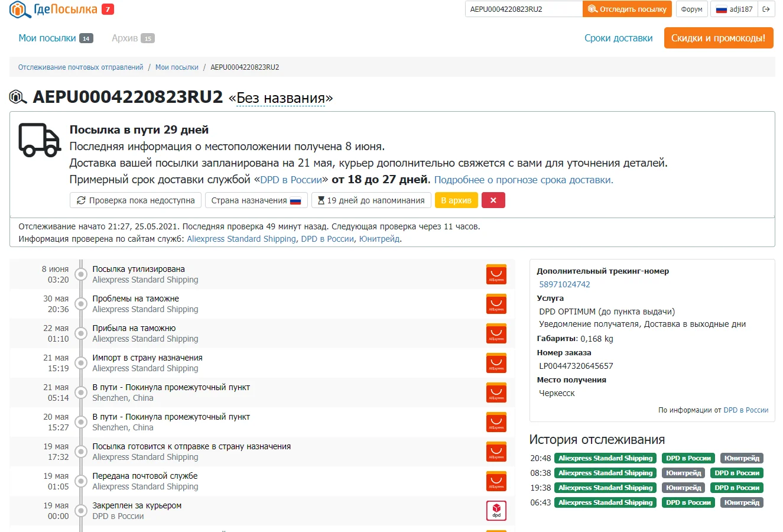Switch to the Архив tab
This screenshot has height=532, width=783.
tap(133, 38)
